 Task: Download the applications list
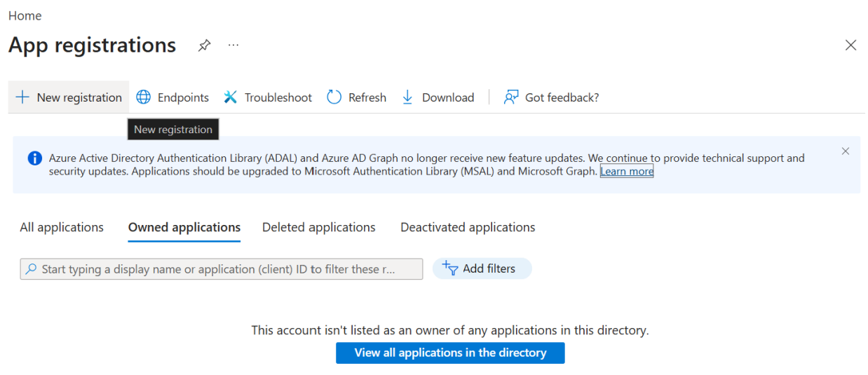pos(438,97)
